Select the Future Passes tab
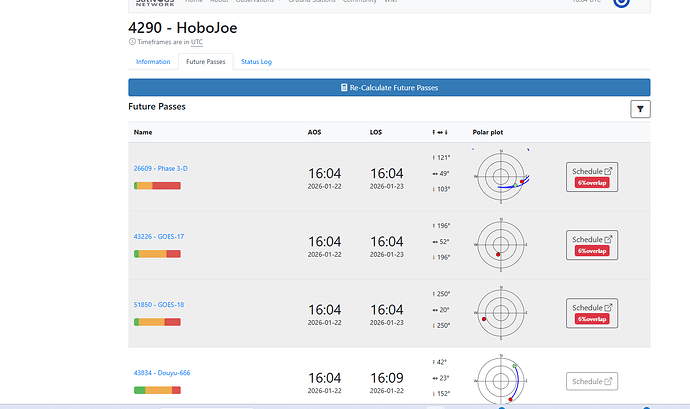 [x=205, y=62]
